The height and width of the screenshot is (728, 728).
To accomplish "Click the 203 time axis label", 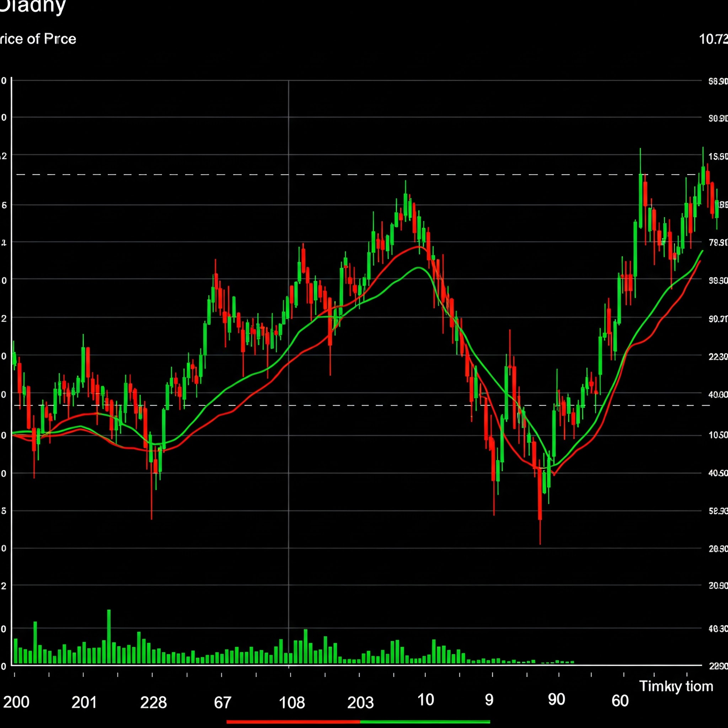I will (360, 702).
